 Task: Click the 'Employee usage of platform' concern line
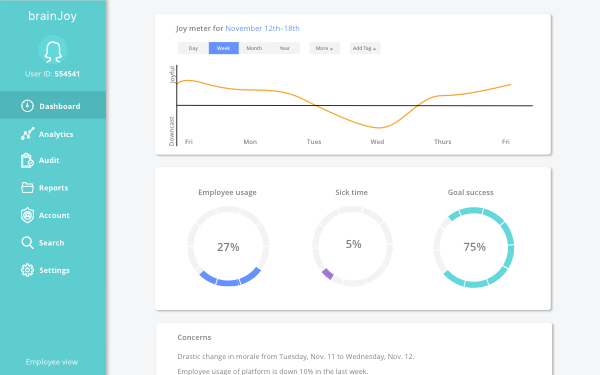coord(272,371)
